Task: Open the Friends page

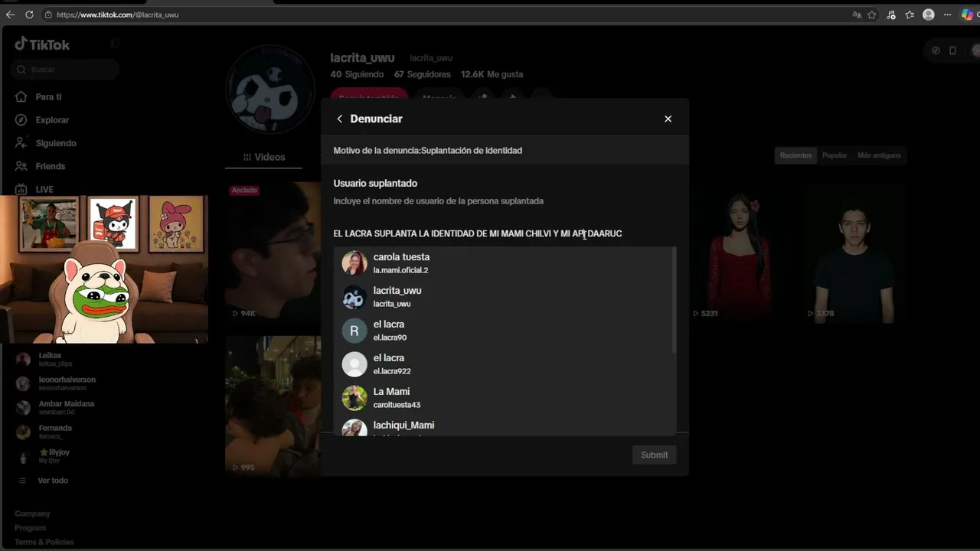Action: pos(51,166)
